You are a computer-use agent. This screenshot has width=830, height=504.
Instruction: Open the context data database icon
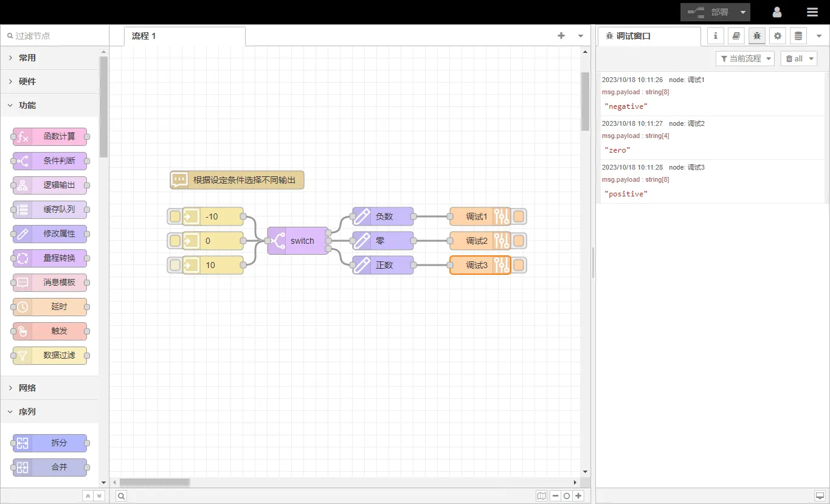[x=798, y=36]
